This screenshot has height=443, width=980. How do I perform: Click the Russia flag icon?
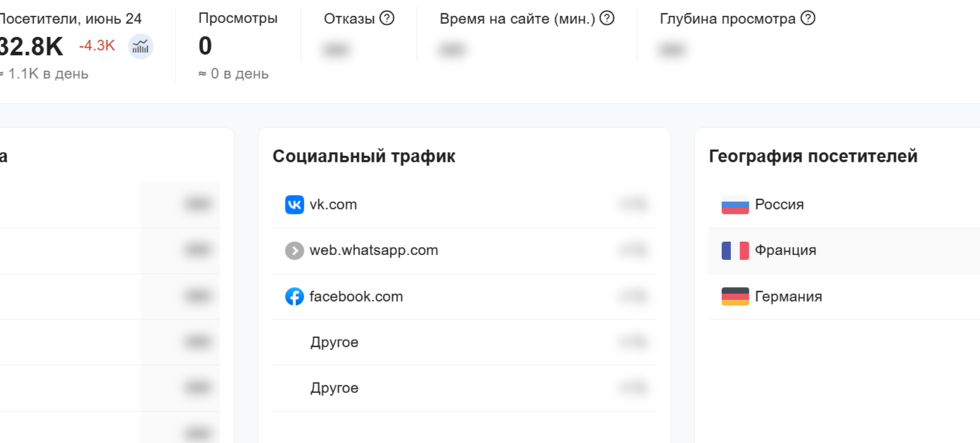click(734, 205)
